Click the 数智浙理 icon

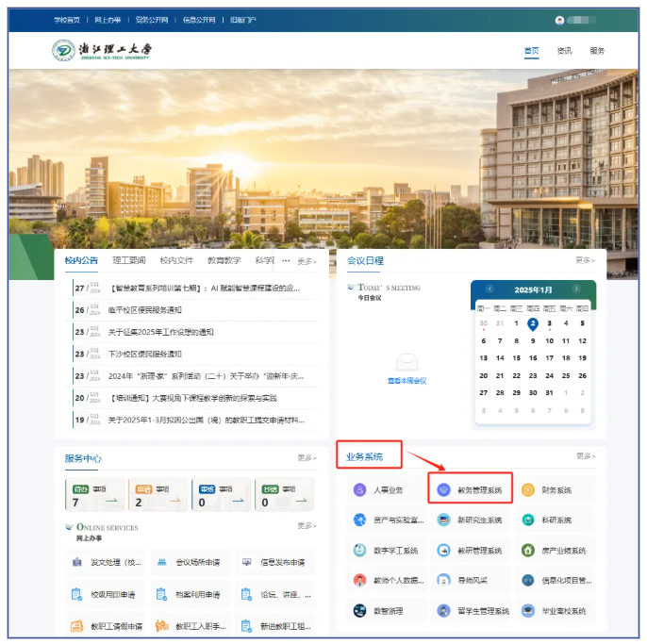(359, 611)
